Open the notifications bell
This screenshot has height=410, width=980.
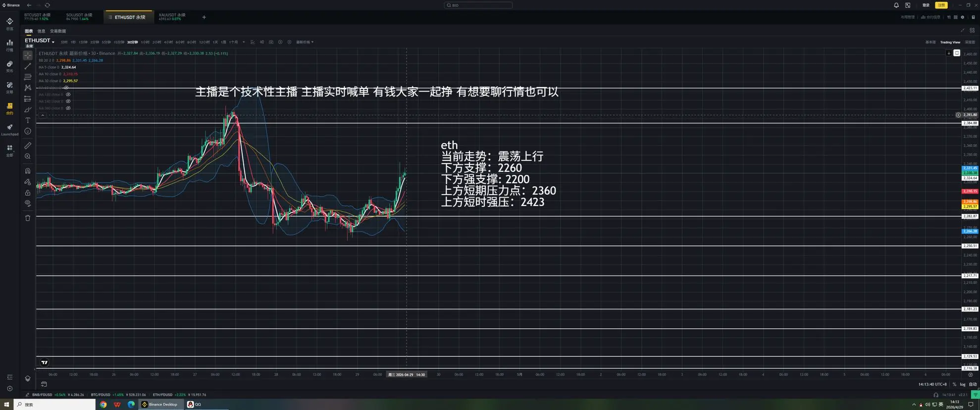[x=896, y=5]
